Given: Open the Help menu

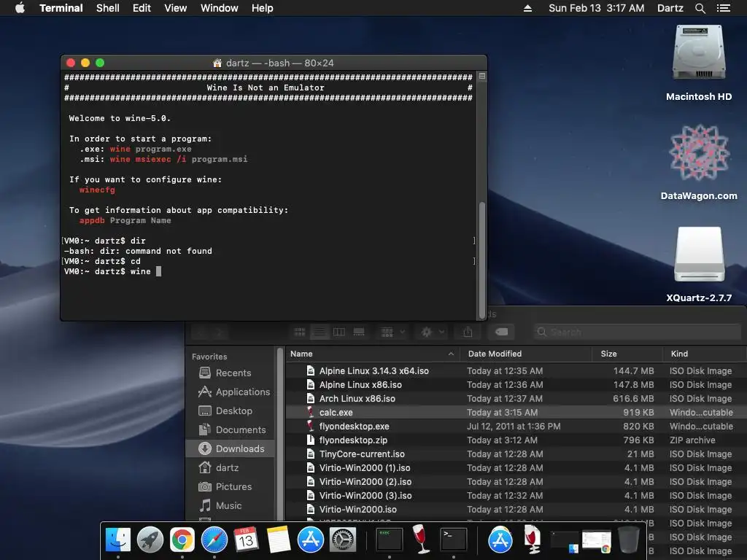Looking at the screenshot, I should coord(263,8).
